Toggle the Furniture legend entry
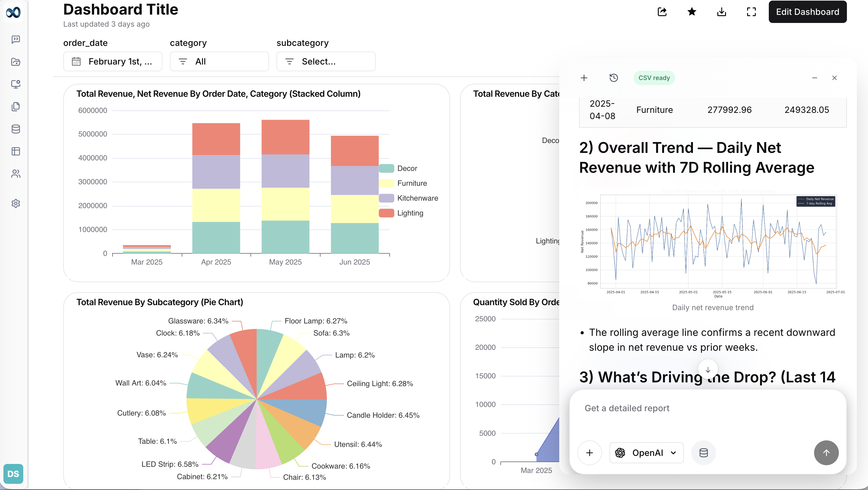Image resolution: width=868 pixels, height=490 pixels. point(412,183)
